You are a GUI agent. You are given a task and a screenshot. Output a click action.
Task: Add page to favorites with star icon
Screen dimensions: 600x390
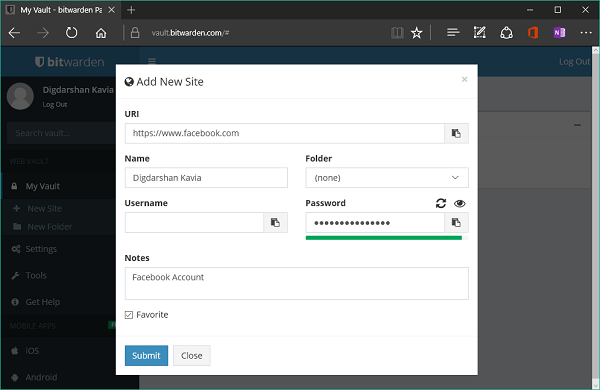point(416,33)
